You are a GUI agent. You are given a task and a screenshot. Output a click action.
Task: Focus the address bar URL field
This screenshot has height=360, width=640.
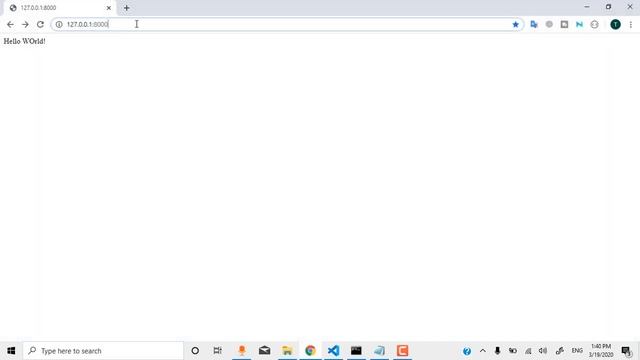[x=287, y=24]
